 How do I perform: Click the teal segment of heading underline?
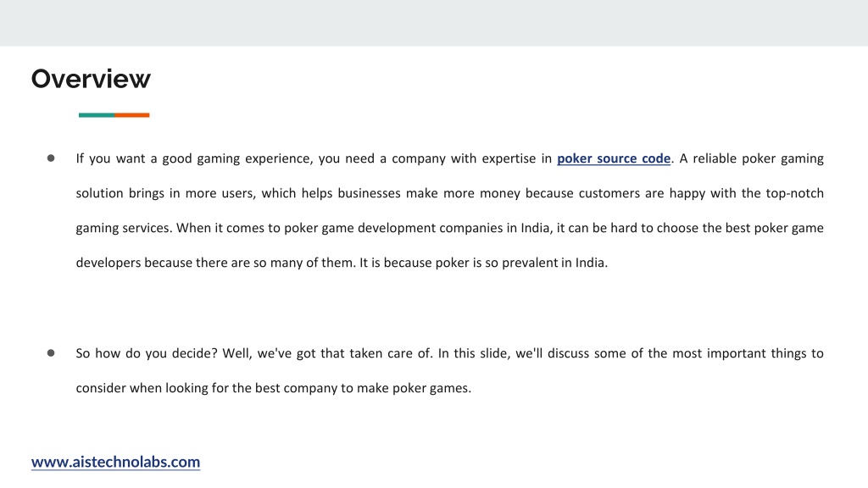click(97, 115)
